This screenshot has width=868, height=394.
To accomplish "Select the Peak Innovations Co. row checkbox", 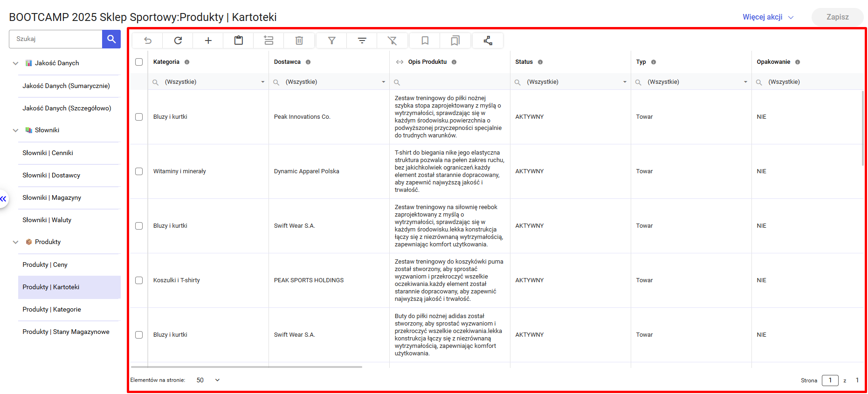I will [x=139, y=117].
